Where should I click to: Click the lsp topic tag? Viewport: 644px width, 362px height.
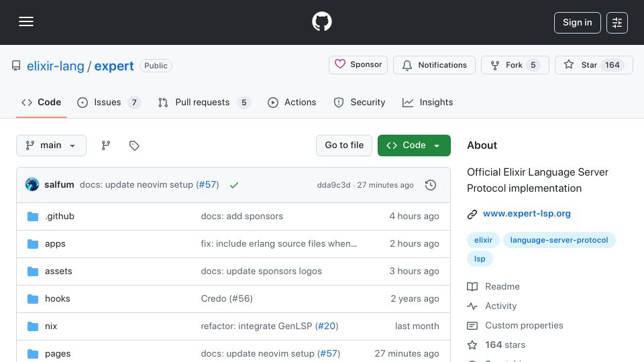[x=480, y=259]
